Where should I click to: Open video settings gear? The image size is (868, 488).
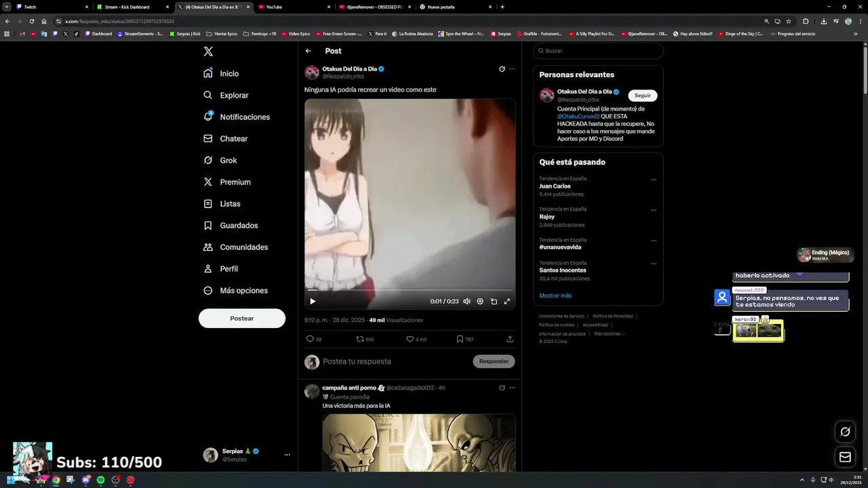coord(480,301)
